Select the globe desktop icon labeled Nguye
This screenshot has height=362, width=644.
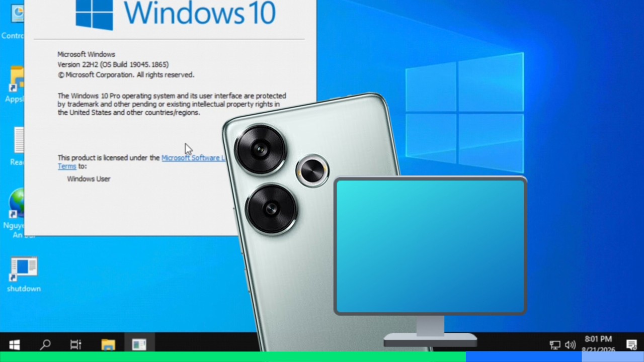15,211
